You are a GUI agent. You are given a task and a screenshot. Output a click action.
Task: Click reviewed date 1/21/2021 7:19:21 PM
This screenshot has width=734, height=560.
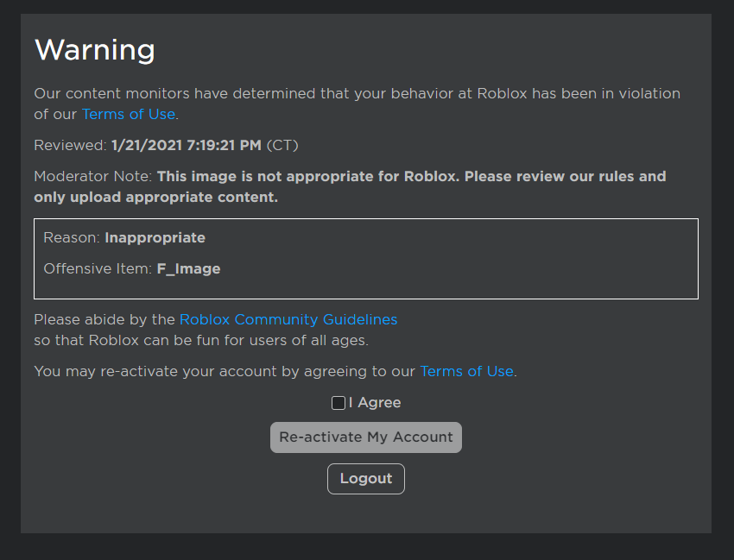pos(187,146)
